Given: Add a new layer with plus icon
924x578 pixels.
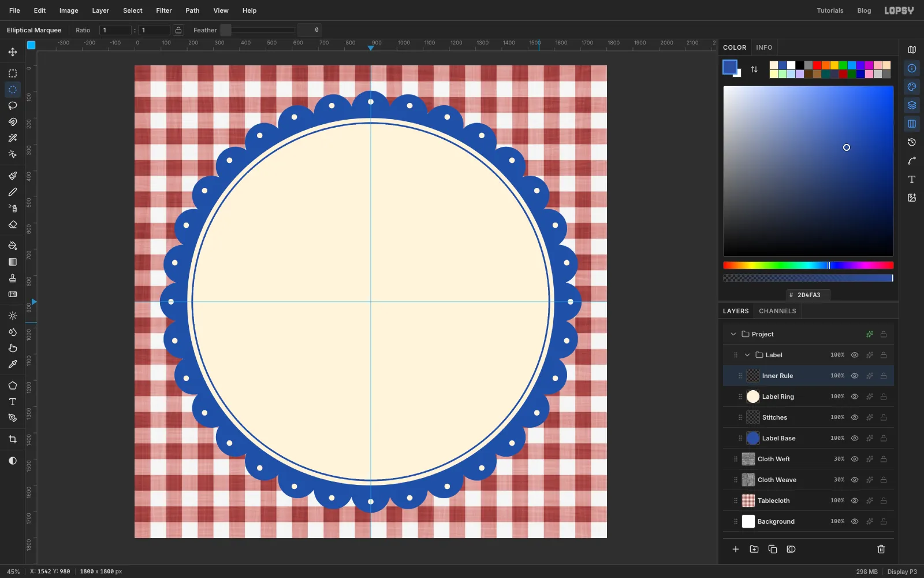Looking at the screenshot, I should tap(736, 549).
